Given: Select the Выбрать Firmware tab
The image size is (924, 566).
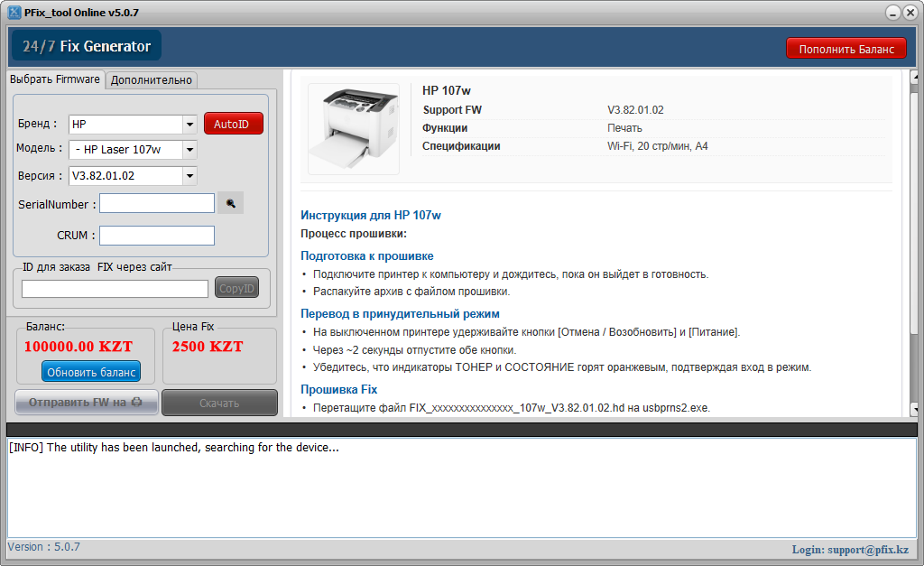Looking at the screenshot, I should tap(54, 79).
